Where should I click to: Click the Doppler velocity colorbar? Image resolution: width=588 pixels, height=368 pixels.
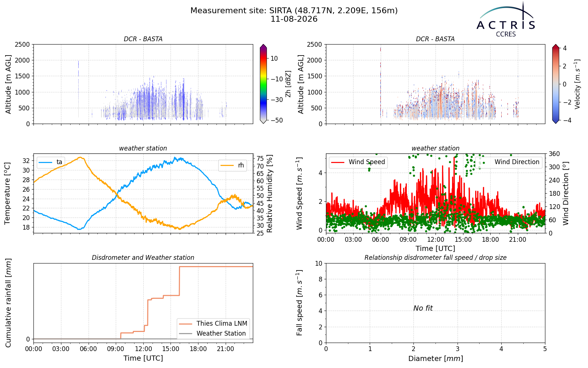tap(556, 84)
